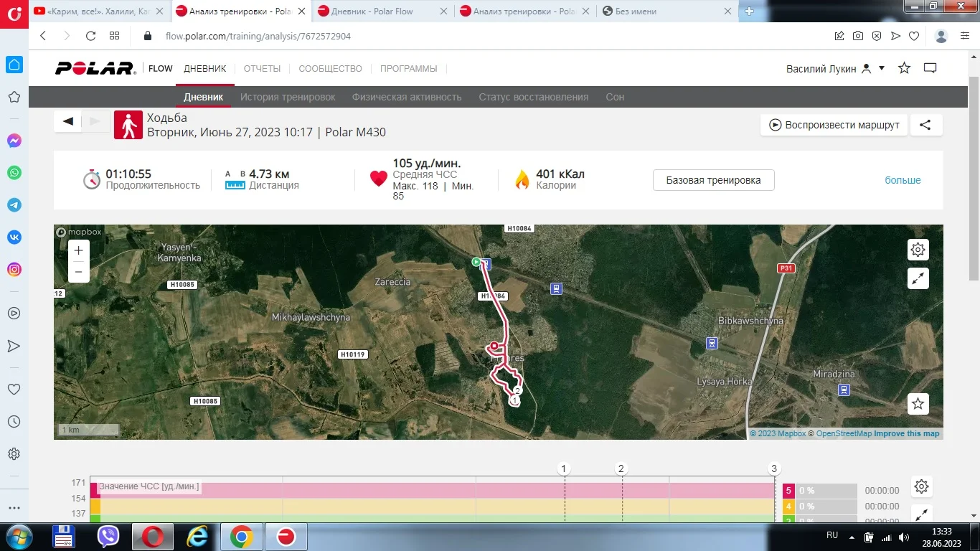Open heart rate graph settings gear
Screen dimensions: 980x551
(922, 486)
